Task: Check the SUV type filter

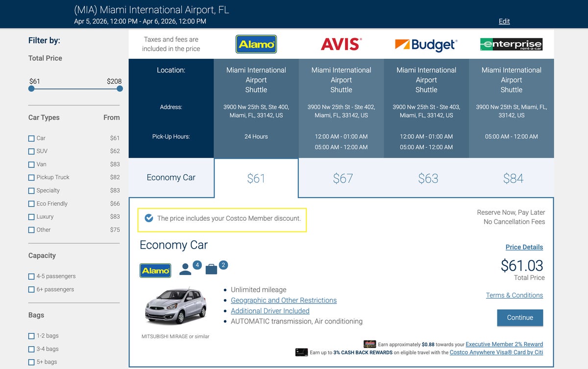Action: click(x=31, y=152)
